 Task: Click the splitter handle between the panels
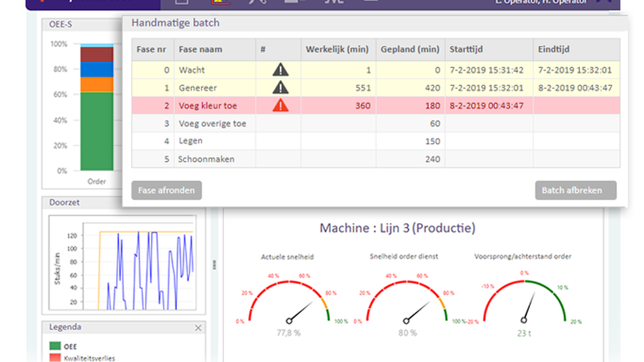point(215,264)
